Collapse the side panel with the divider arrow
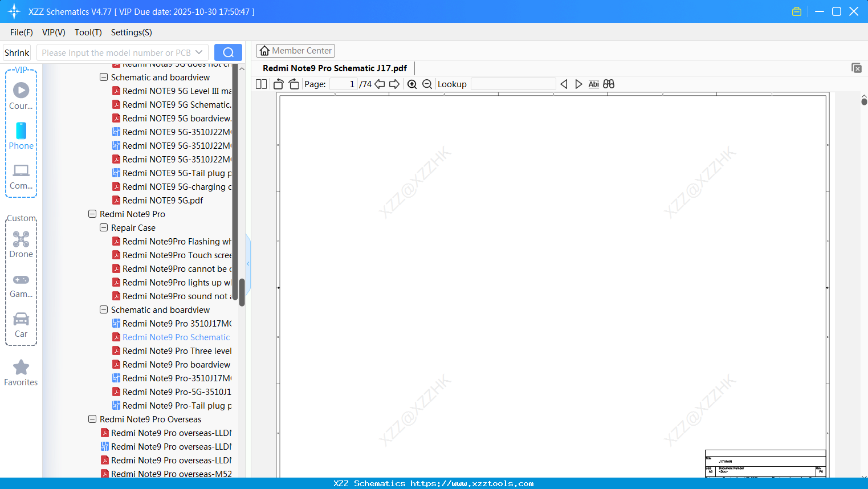 [x=248, y=264]
